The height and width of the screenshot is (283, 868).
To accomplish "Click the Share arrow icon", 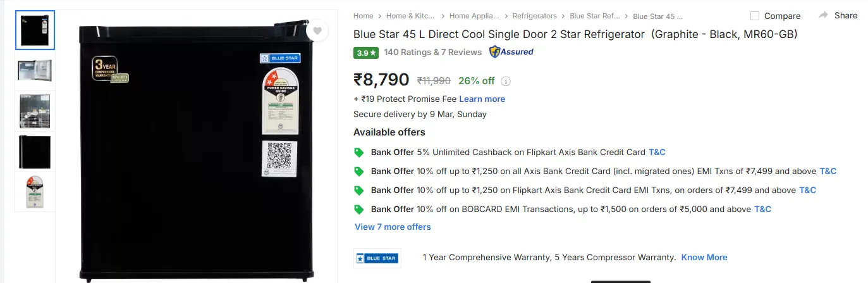I will (823, 15).
